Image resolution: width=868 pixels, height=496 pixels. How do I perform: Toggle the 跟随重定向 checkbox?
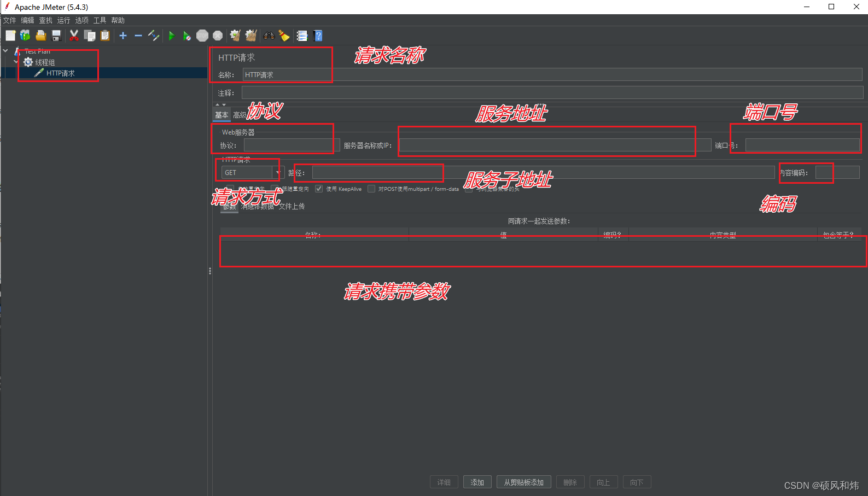(275, 189)
